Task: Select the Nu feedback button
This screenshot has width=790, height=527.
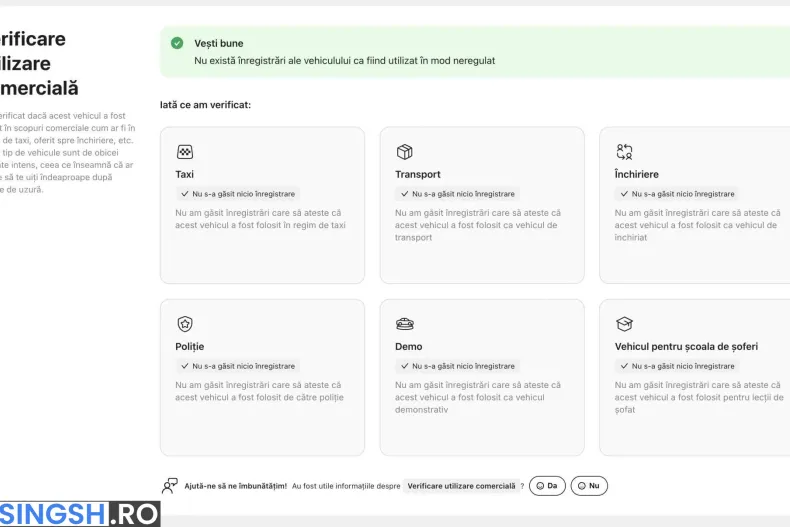Action: pos(589,486)
